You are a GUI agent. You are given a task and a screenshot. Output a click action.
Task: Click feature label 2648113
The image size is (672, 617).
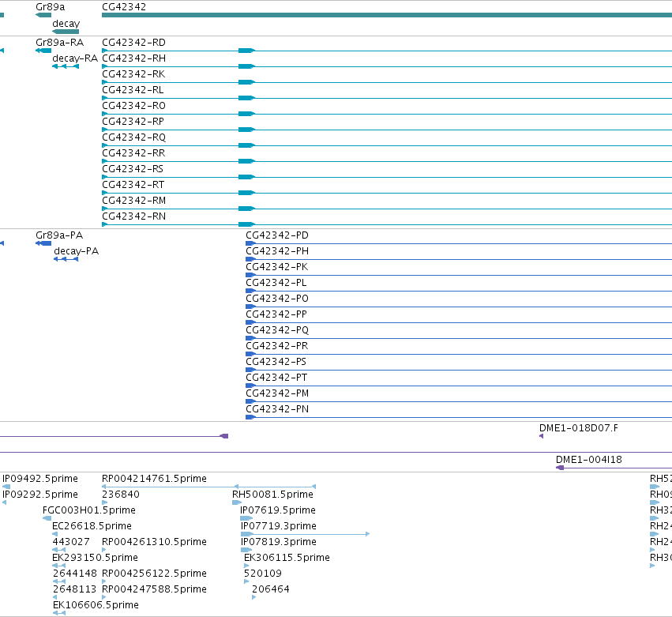pos(74,589)
